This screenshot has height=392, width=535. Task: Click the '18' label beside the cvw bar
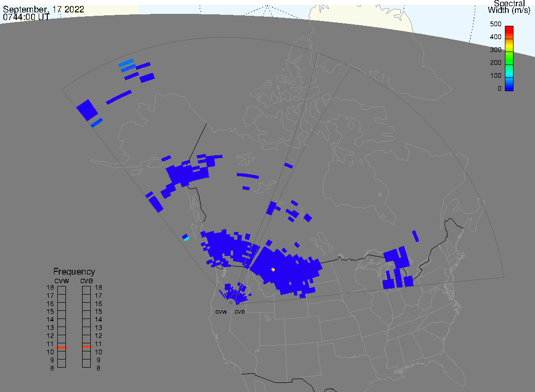pos(50,287)
